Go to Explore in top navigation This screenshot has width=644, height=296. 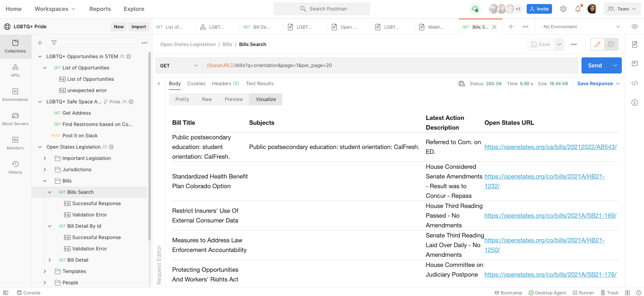(x=134, y=9)
